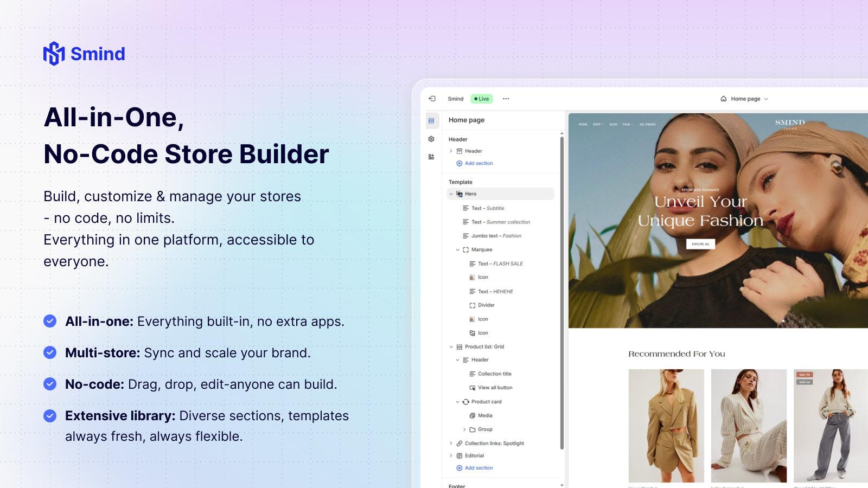Open the ellipsis menu beside the Live badge

(x=506, y=99)
